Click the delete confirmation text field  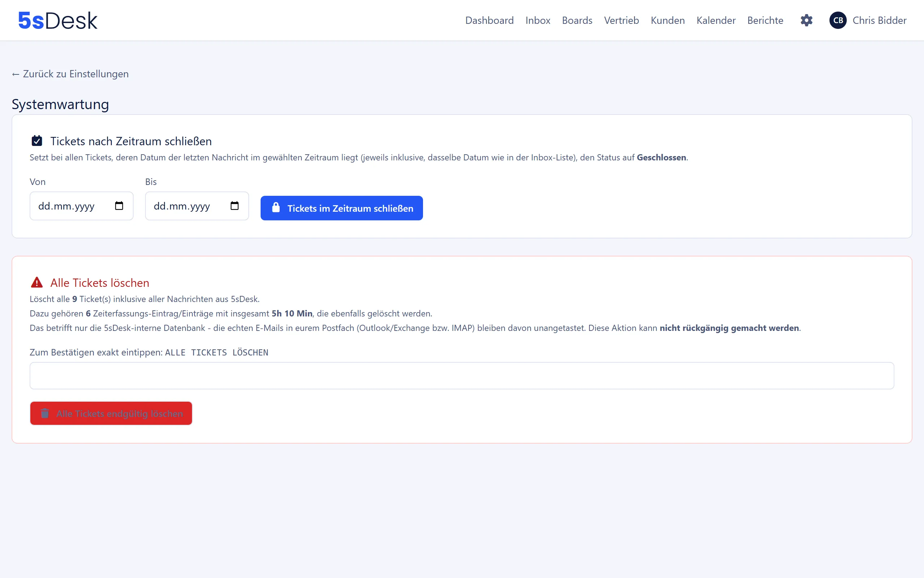462,375
